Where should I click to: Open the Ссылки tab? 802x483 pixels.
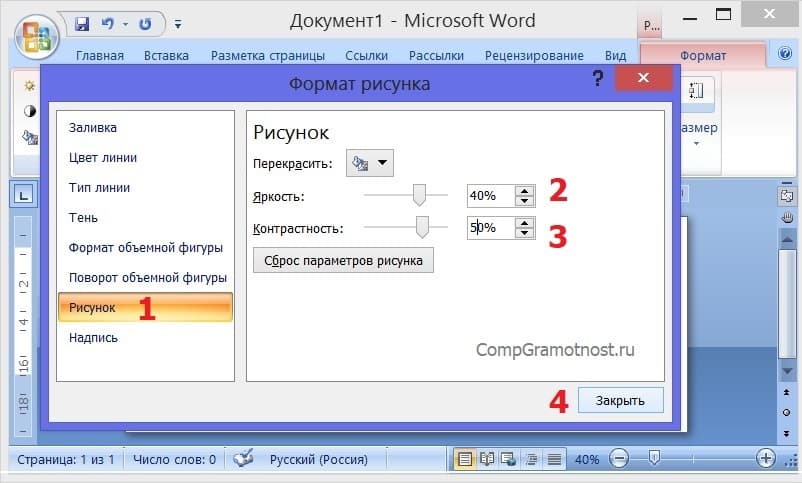[366, 55]
